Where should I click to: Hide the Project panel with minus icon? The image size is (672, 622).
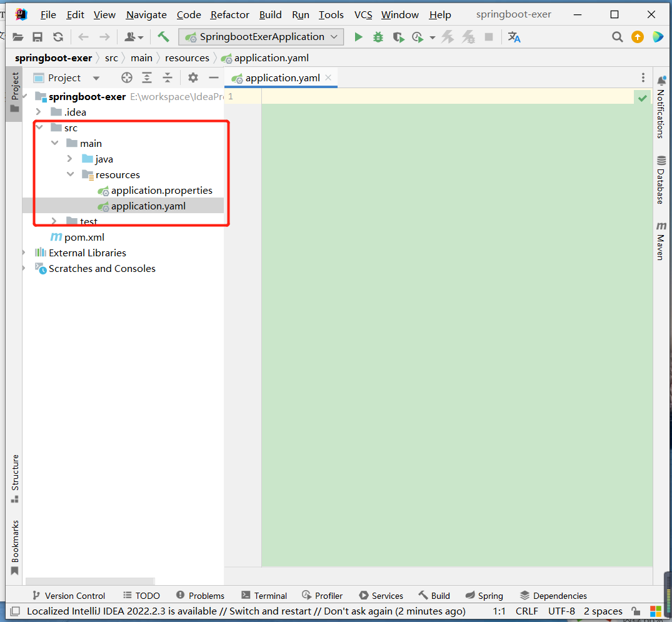pos(213,78)
